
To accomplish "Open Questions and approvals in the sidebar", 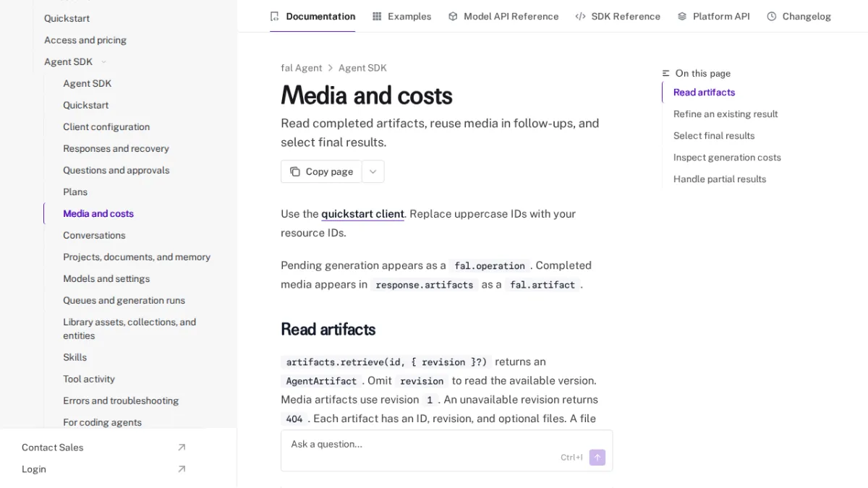I will 116,171.
